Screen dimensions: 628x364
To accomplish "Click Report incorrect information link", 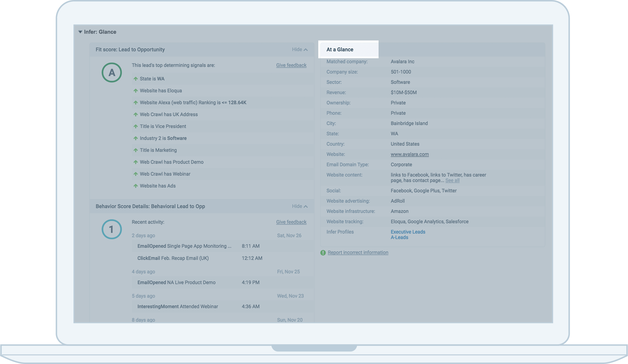I will click(358, 252).
